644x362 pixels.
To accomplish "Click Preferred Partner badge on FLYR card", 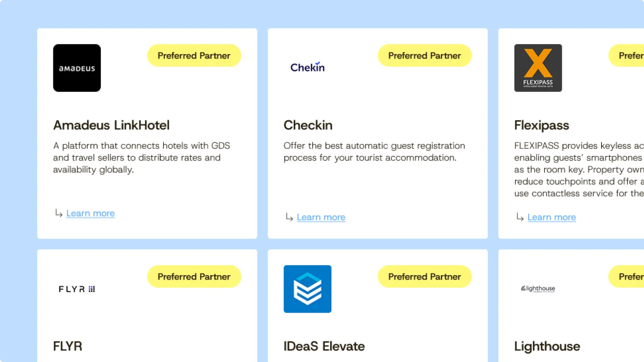I will (x=194, y=276).
